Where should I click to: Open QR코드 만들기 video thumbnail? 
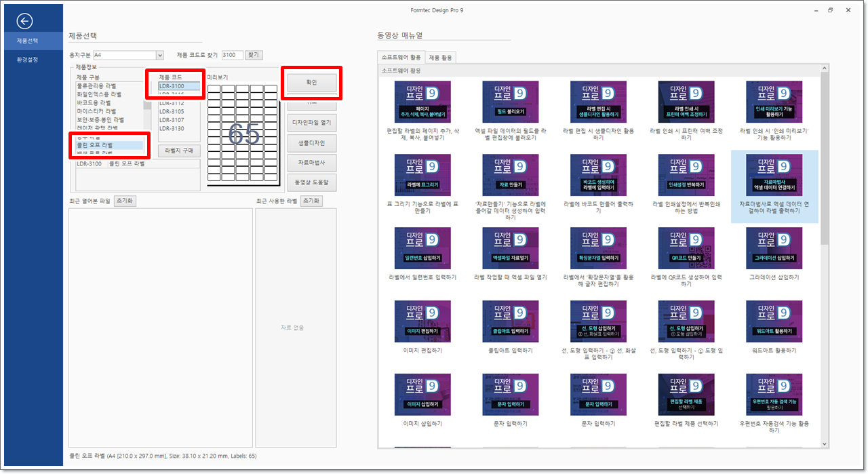click(686, 248)
